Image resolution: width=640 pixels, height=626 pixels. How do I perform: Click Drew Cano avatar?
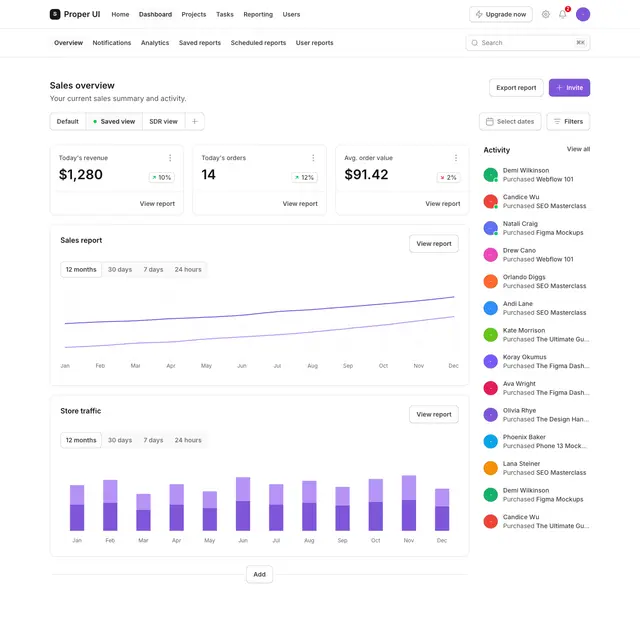click(490, 255)
